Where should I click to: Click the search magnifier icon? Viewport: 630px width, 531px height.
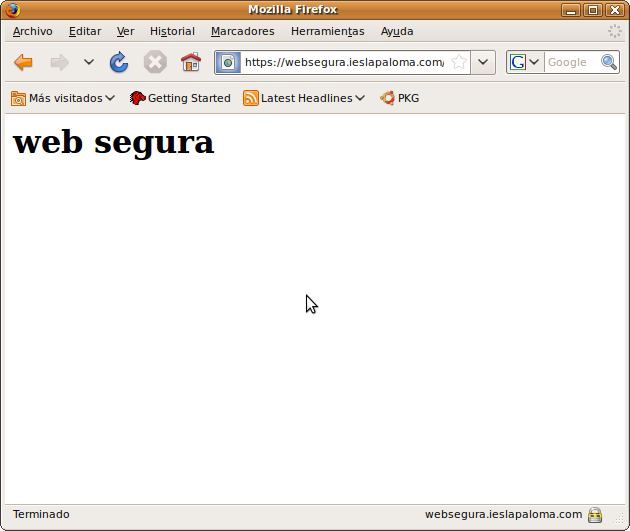[x=609, y=62]
